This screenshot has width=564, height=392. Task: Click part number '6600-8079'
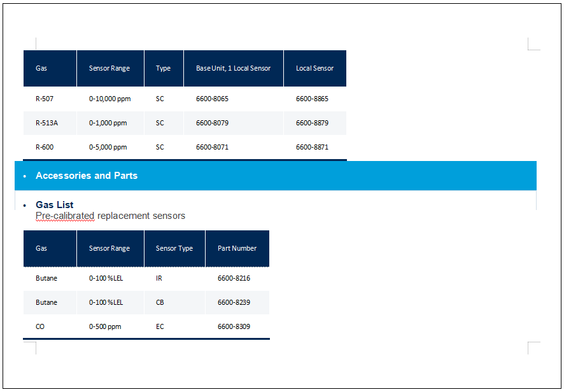[x=212, y=123]
